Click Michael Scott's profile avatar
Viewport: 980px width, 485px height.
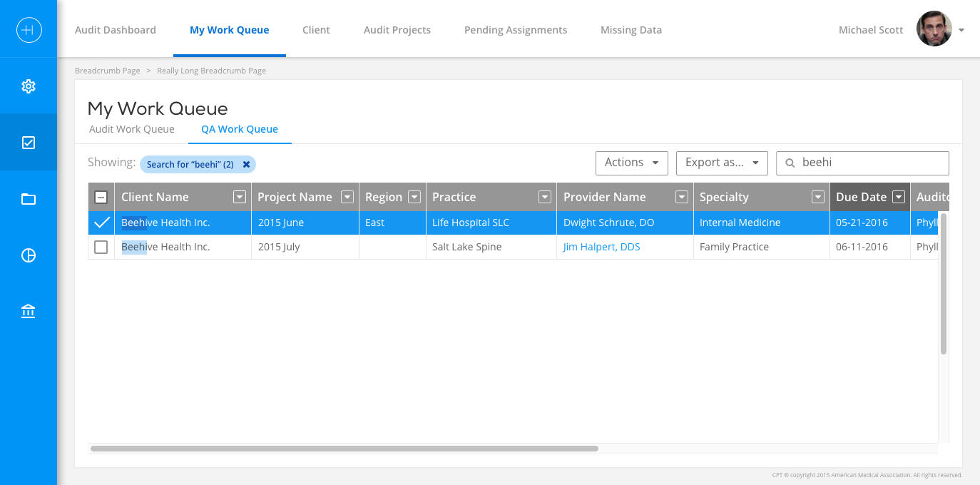pos(934,30)
